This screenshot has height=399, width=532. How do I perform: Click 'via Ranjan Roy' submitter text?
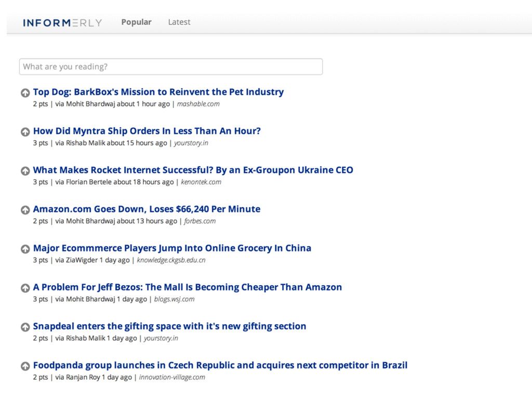tap(78, 377)
